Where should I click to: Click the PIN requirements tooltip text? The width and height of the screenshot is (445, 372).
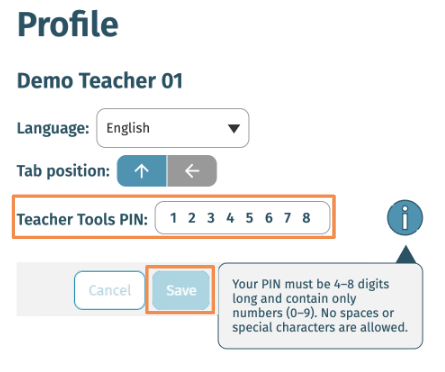point(320,306)
